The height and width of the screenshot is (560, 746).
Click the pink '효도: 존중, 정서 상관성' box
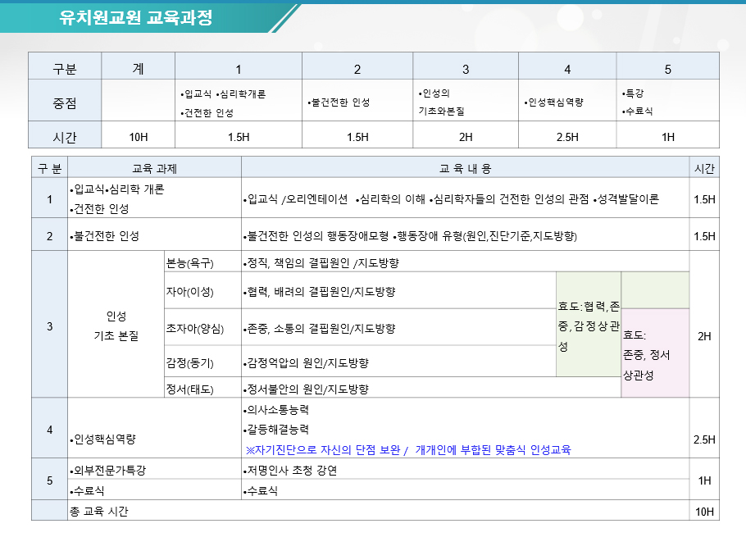pos(655,353)
